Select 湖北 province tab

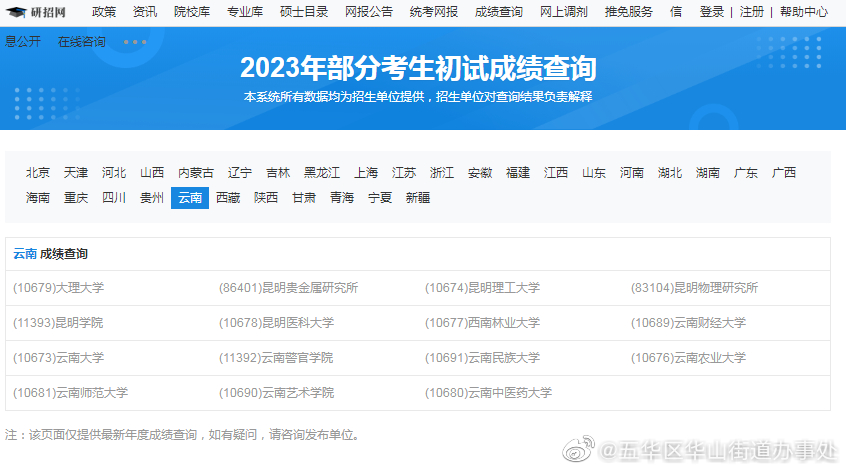click(x=670, y=173)
